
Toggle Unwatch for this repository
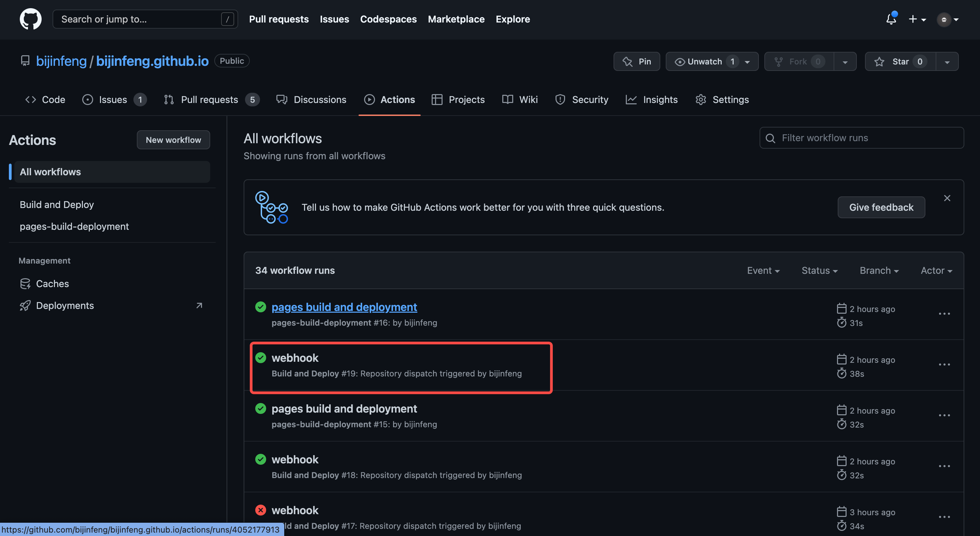(705, 62)
